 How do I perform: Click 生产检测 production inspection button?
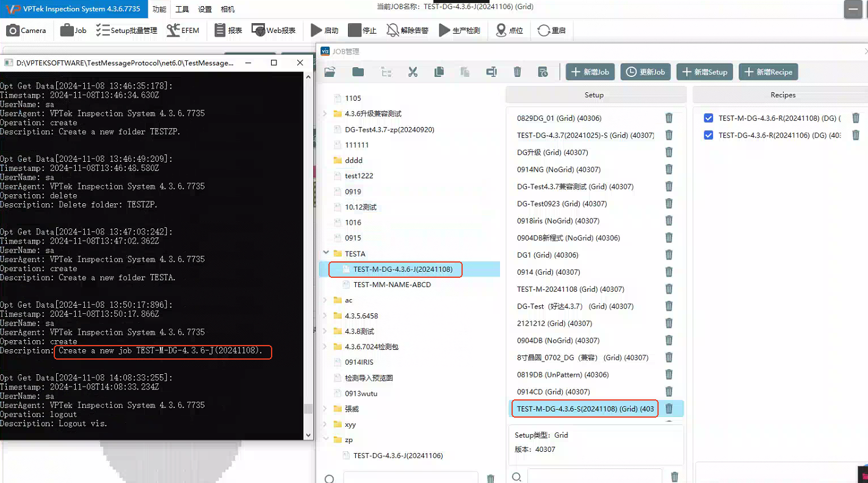click(460, 30)
